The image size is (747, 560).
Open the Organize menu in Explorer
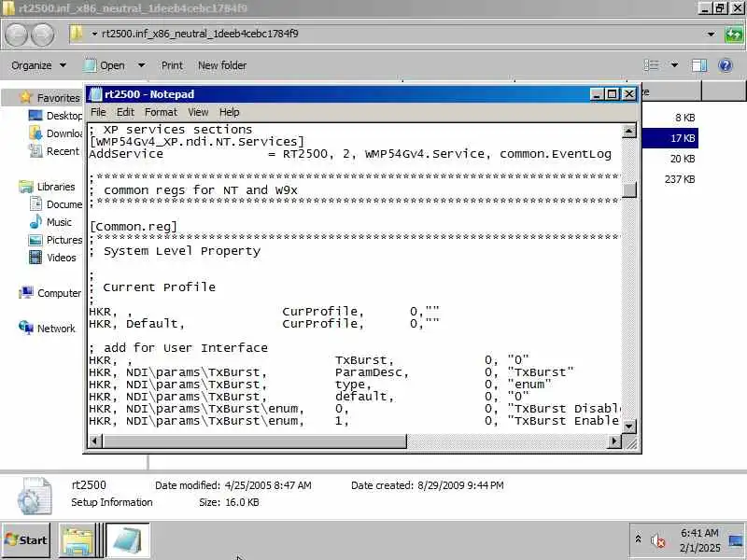click(38, 65)
